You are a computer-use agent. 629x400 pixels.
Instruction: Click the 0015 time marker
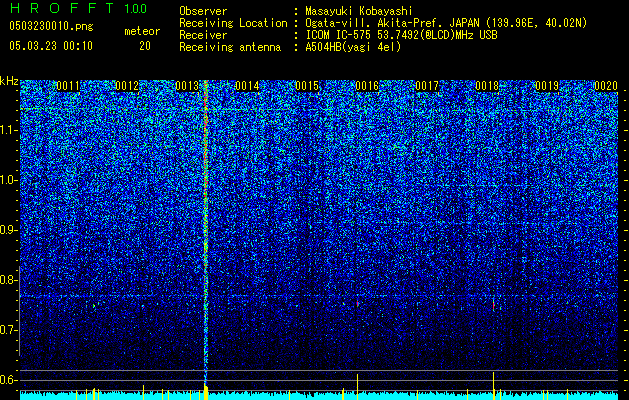(x=307, y=86)
